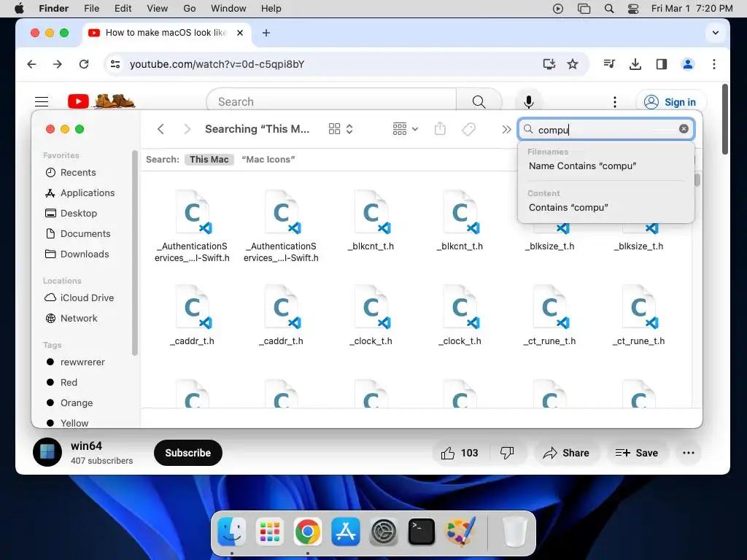Select the Yellow tag

pyautogui.click(x=67, y=423)
